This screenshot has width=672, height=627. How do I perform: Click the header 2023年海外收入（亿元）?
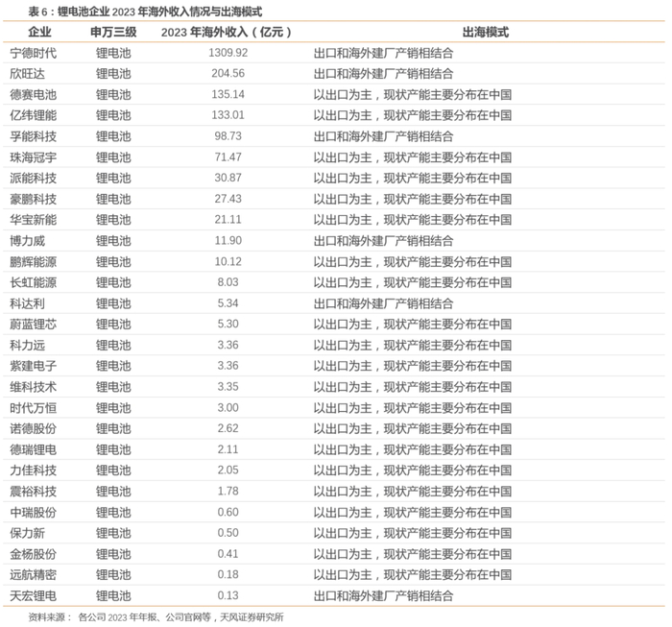tap(228, 32)
